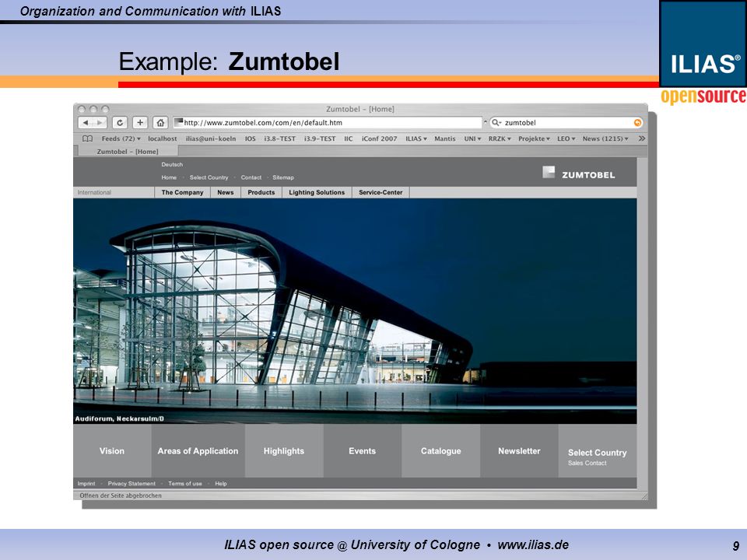Open the Privacy Statement footer link

132,483
